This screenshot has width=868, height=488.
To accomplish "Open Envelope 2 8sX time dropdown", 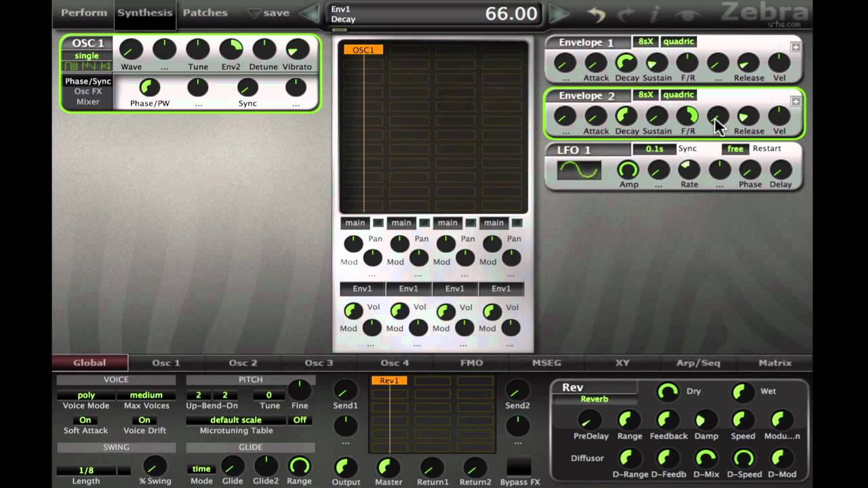I will pos(646,95).
